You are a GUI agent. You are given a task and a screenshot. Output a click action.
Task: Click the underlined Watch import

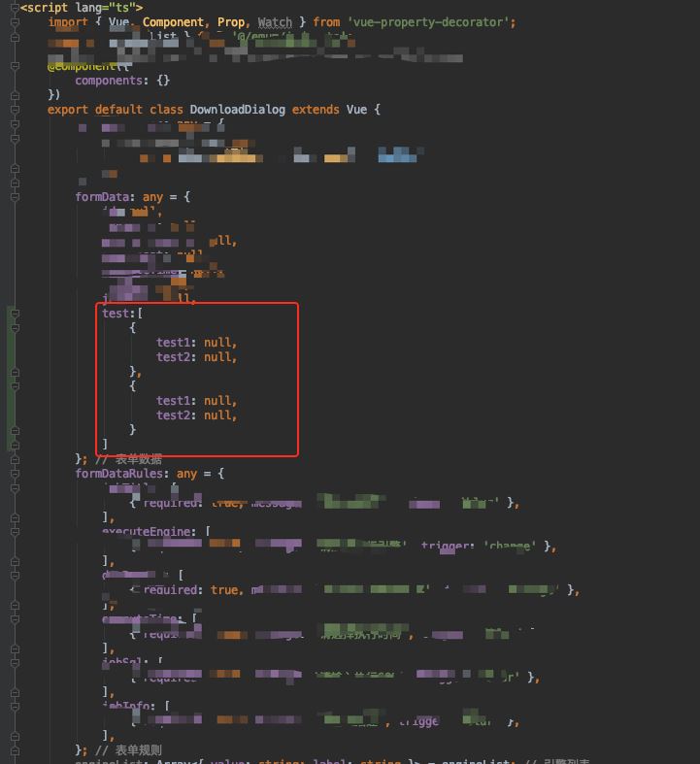pyautogui.click(x=275, y=22)
